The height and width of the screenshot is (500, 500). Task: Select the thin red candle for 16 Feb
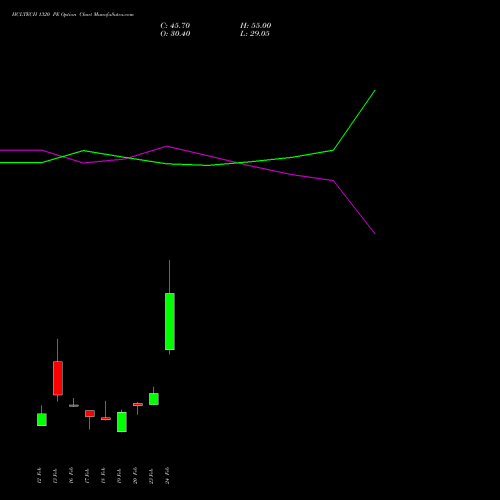coord(74,406)
